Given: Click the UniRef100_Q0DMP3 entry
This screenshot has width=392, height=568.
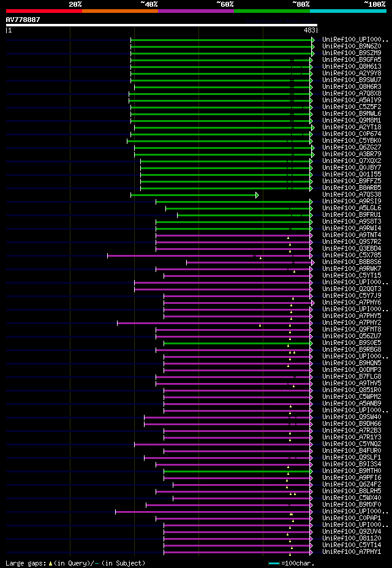Looking at the screenshot, I should coord(352,369).
